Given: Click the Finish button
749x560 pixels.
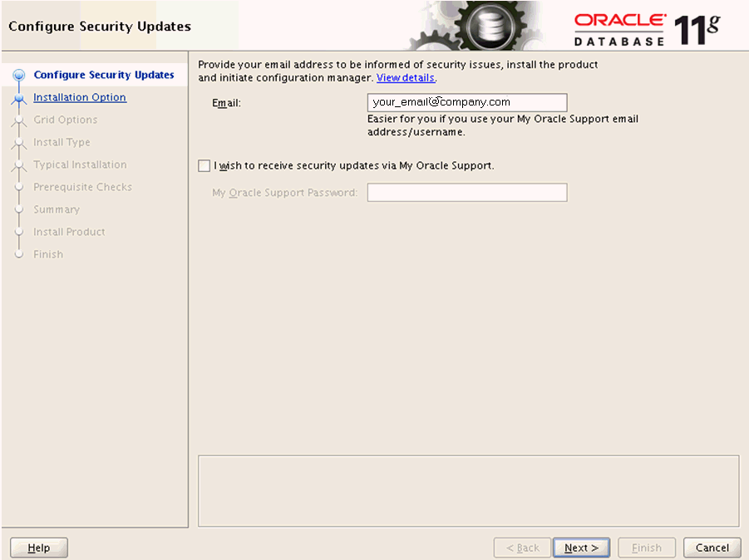Looking at the screenshot, I should [x=646, y=547].
